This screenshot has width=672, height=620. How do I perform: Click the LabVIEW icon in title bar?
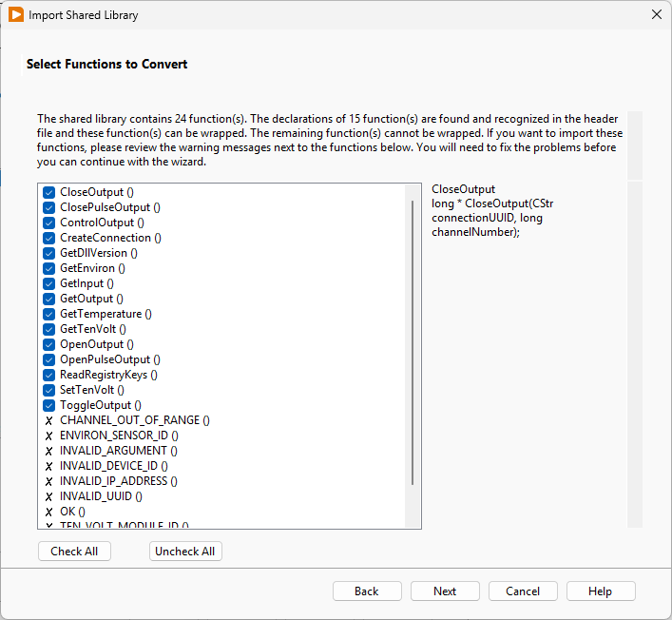click(16, 15)
